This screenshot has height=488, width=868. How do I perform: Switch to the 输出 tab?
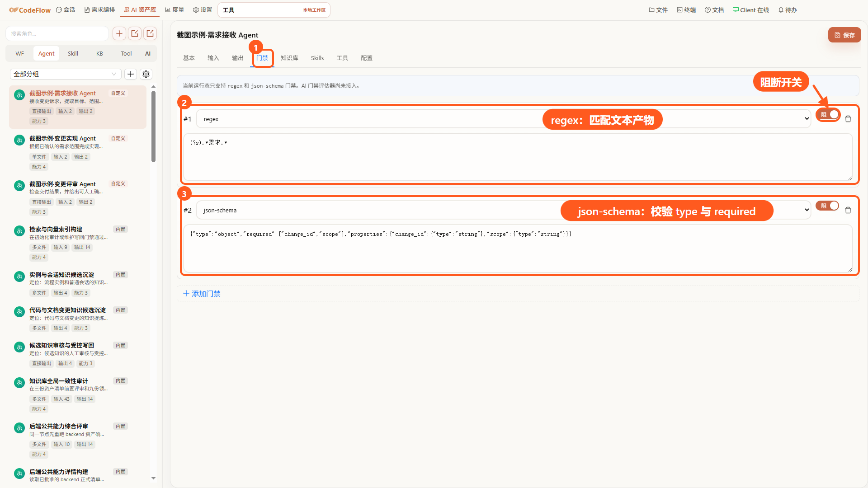pos(238,58)
